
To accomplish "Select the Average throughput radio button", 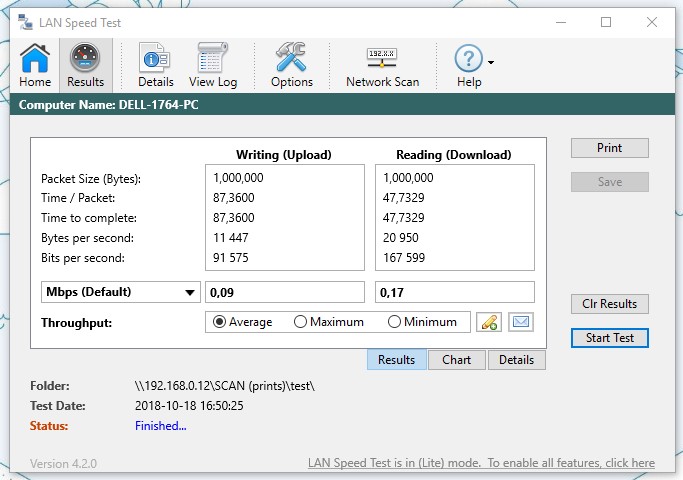I will (220, 322).
